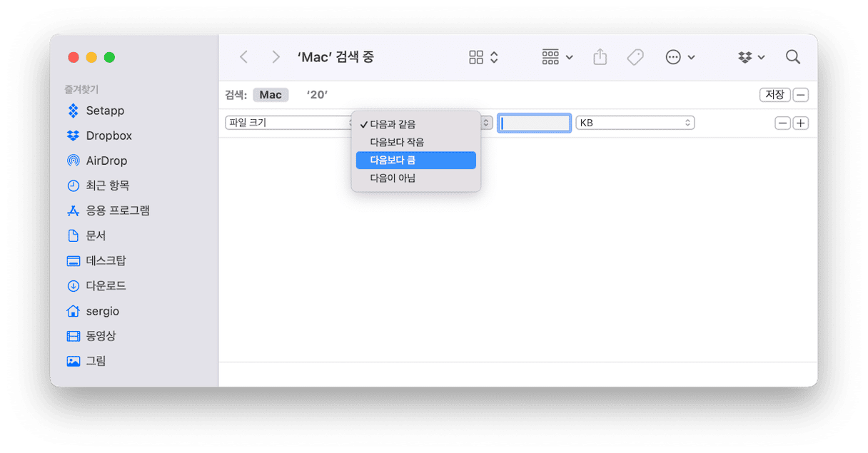Open the 파일 크기 attribute dropdown
868x453 pixels.
pyautogui.click(x=289, y=123)
